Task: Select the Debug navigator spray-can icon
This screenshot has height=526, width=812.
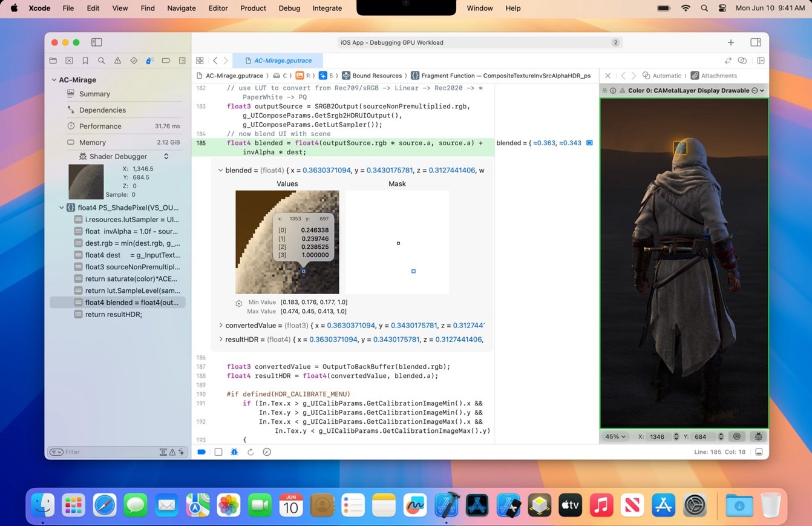Action: click(x=149, y=61)
